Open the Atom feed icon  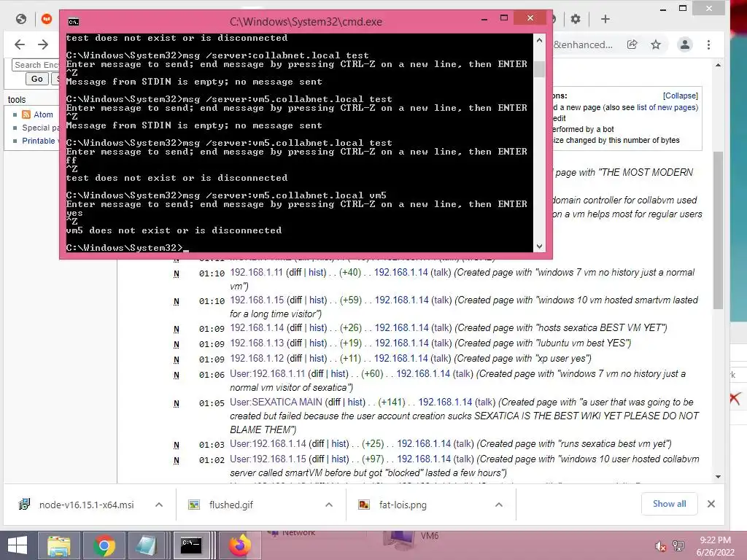tap(26, 114)
